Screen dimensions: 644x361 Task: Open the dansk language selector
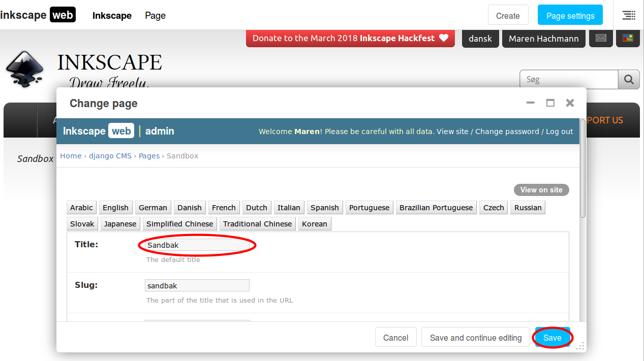click(480, 39)
